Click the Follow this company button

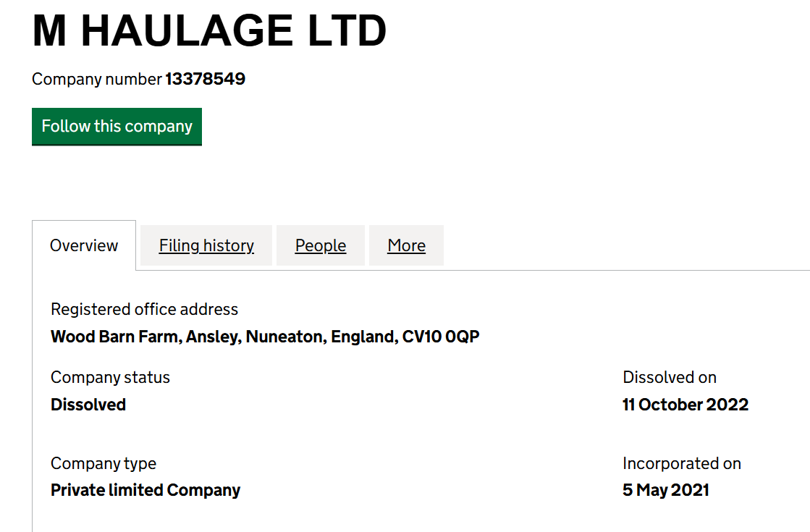tap(117, 127)
